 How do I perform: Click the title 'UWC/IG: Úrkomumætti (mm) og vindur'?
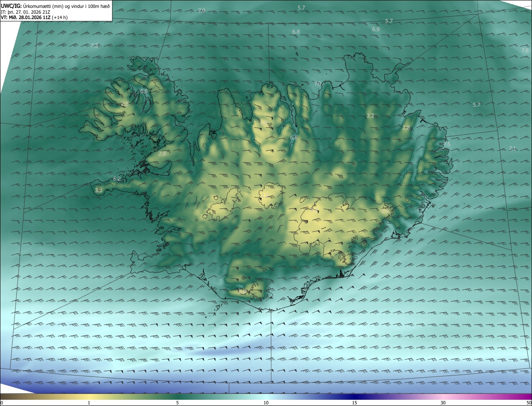[55, 5]
